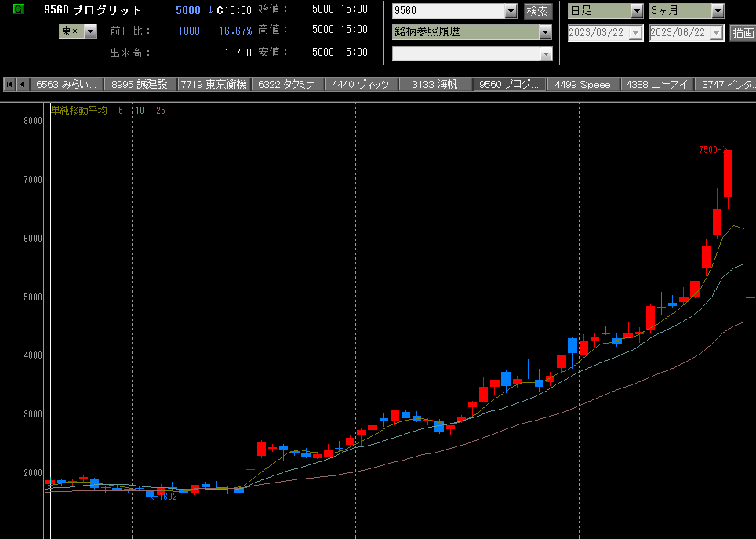Click the green G market icon
The image size is (756, 539).
coord(18,9)
